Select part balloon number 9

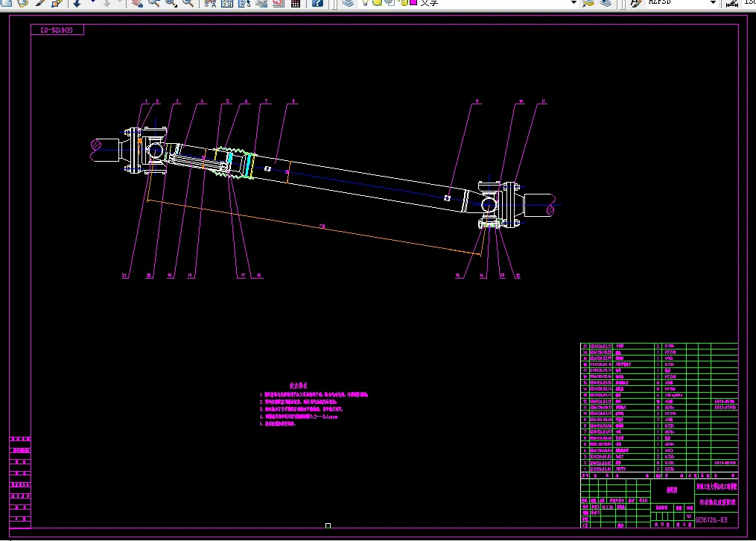[x=477, y=101]
